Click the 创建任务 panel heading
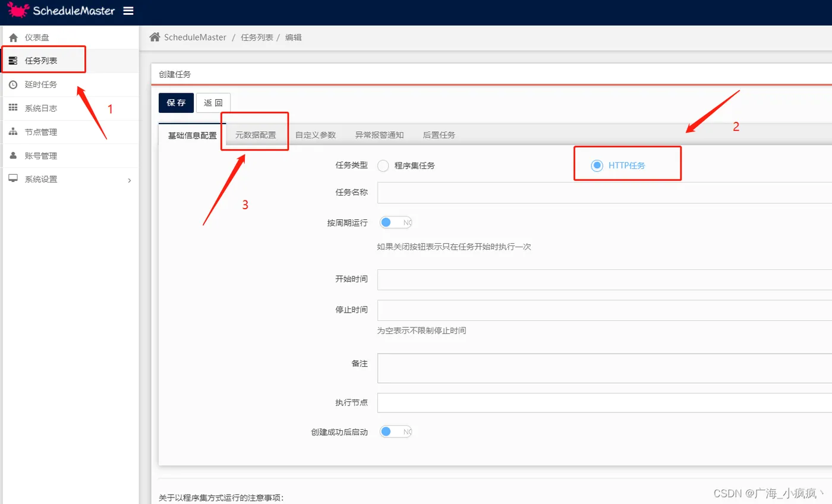The image size is (832, 504). click(175, 74)
